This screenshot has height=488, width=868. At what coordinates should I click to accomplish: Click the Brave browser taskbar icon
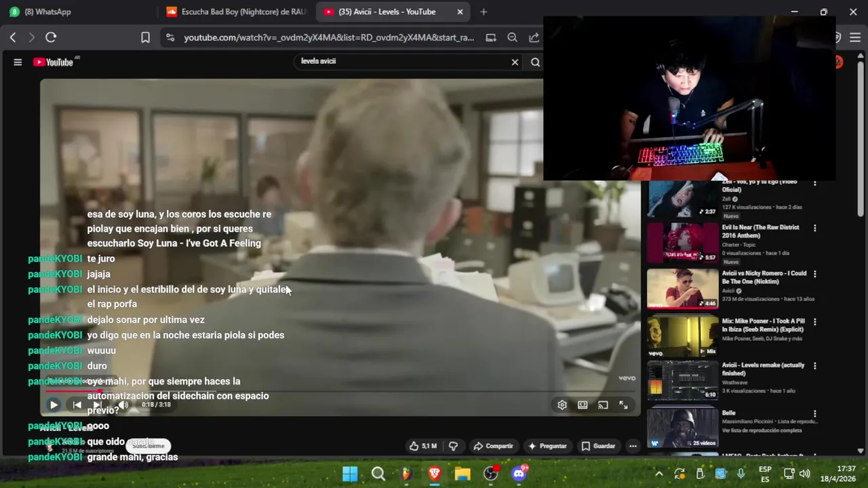pos(435,474)
